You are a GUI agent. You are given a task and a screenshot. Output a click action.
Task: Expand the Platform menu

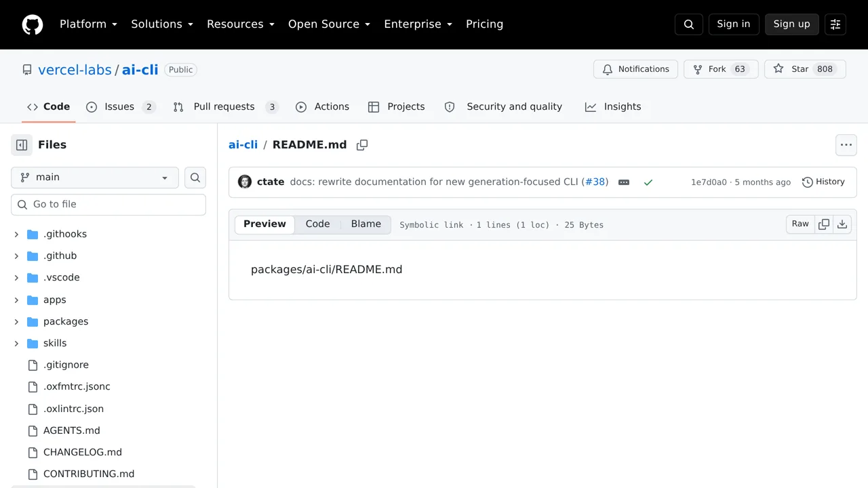88,24
